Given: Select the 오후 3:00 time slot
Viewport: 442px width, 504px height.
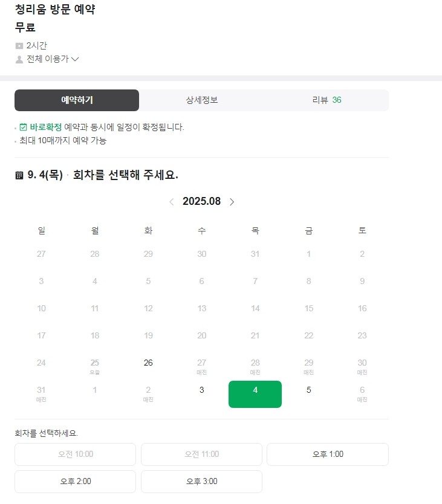Looking at the screenshot, I should click(201, 482).
